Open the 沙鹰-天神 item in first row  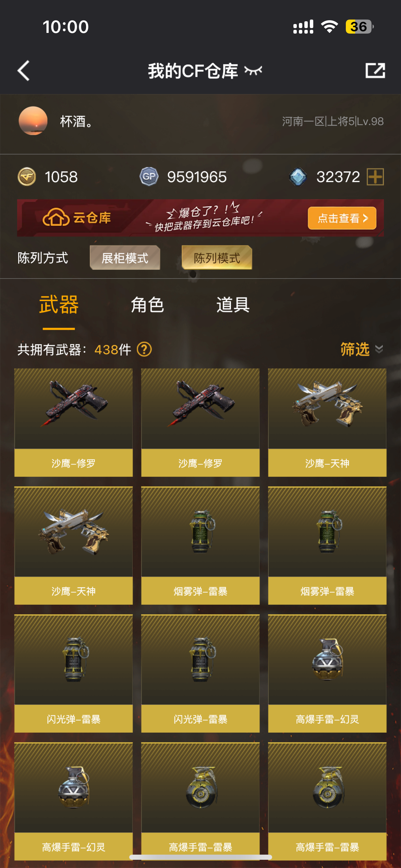click(327, 422)
